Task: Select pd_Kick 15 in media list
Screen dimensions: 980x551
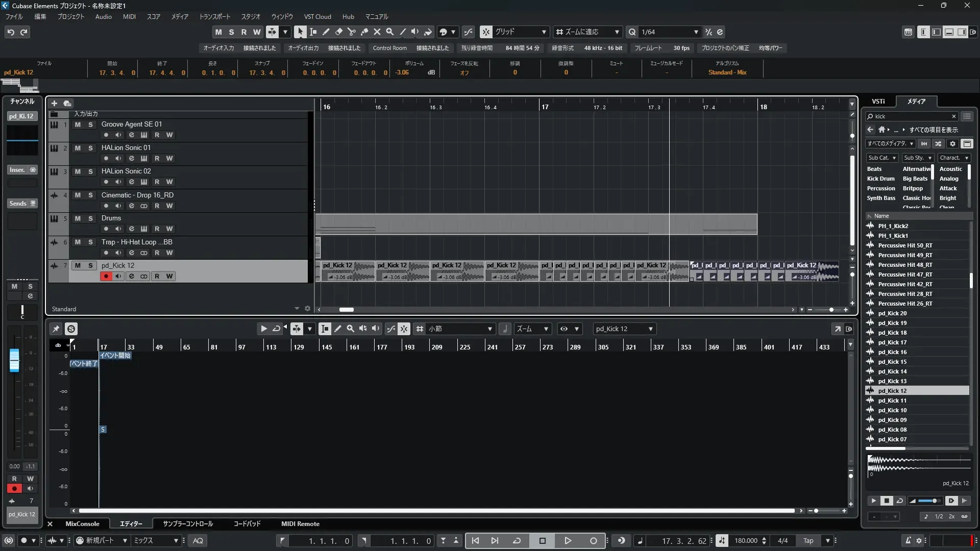Action: 892,362
